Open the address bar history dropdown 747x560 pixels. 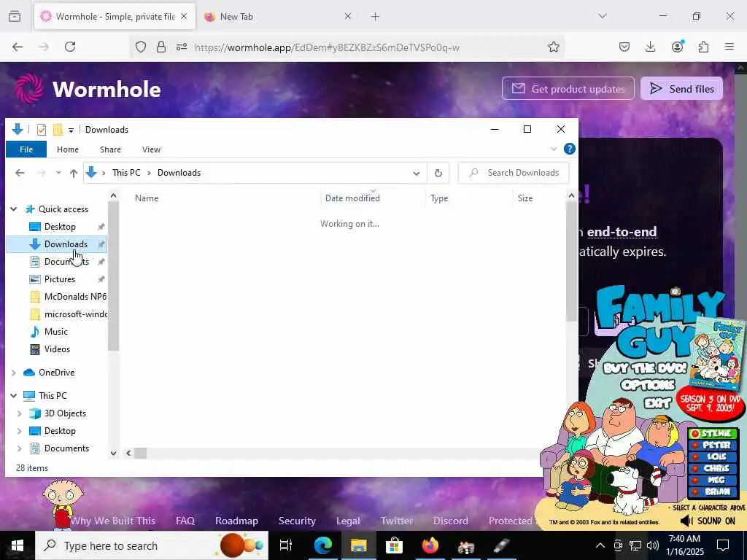point(417,173)
